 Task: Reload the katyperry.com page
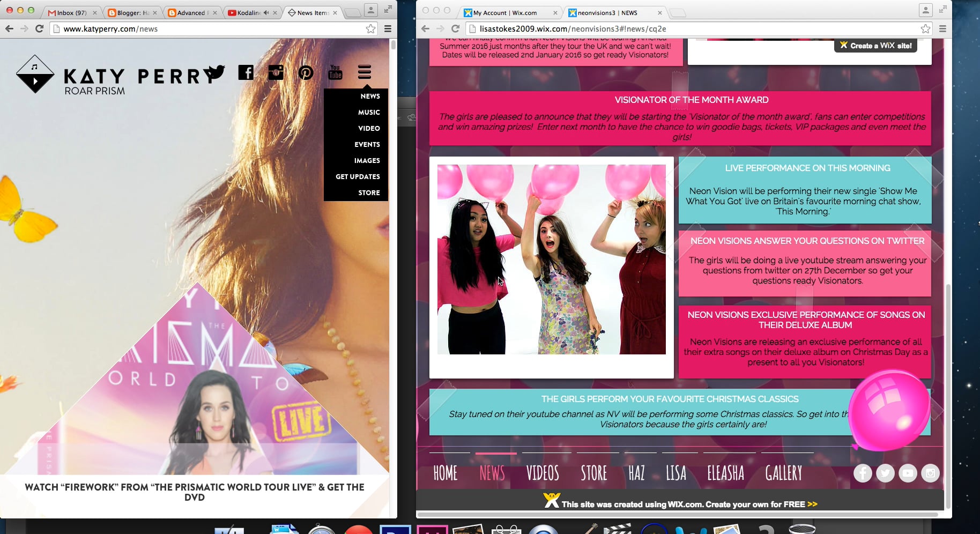pos(39,28)
